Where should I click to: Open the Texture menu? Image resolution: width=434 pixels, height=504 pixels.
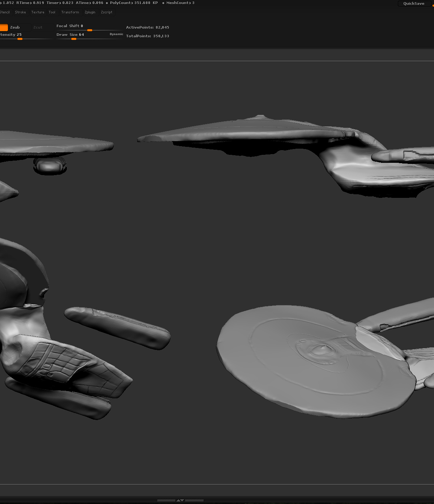(x=38, y=12)
